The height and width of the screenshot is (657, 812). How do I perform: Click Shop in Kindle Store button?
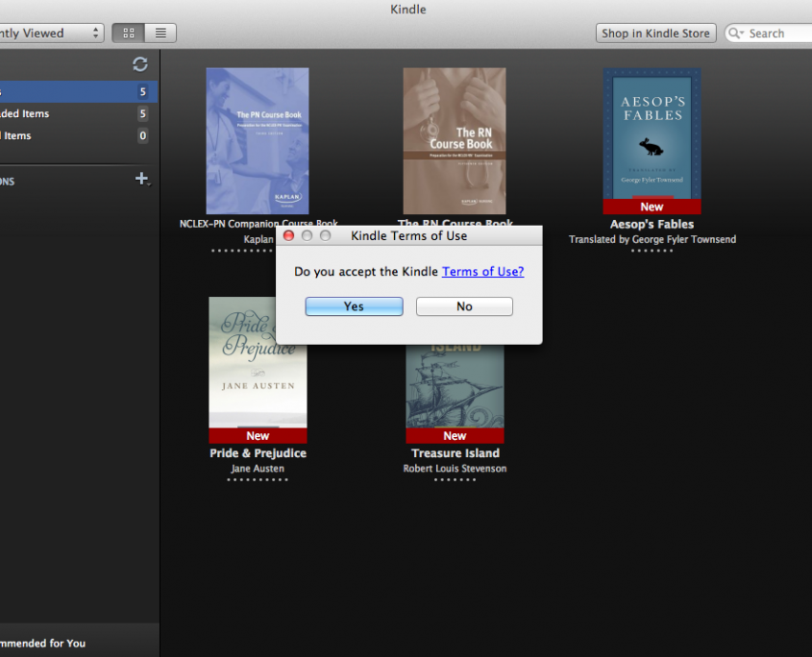655,33
